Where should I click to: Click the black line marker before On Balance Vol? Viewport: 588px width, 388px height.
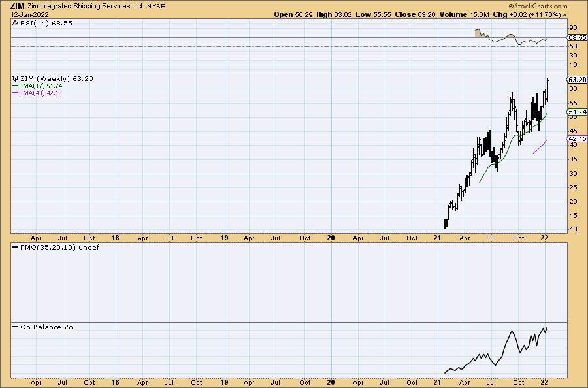click(16, 327)
